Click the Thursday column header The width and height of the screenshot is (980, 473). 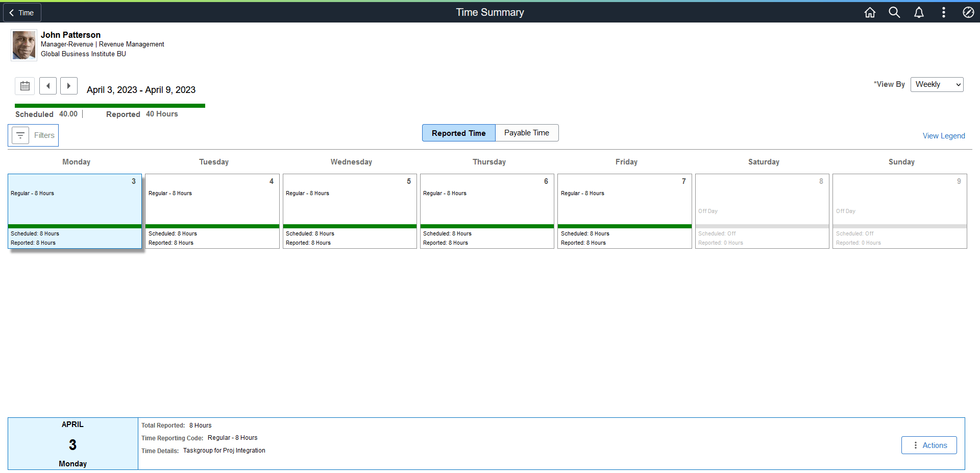(489, 162)
